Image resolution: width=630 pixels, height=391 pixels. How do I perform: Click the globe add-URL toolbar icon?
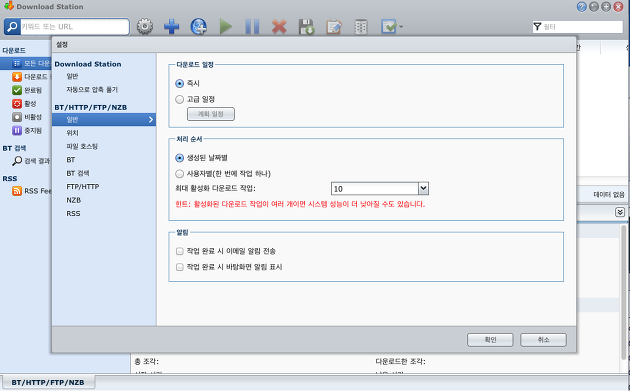pyautogui.click(x=198, y=27)
